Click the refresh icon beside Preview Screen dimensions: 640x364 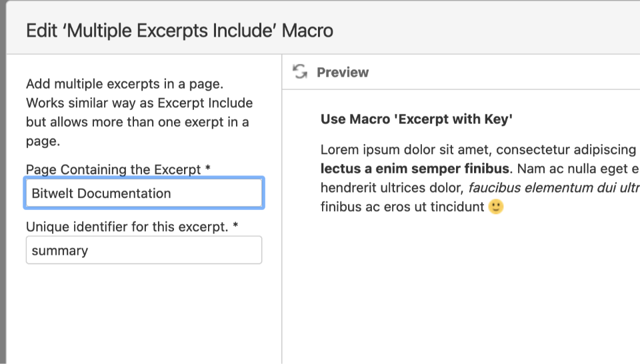pyautogui.click(x=300, y=72)
